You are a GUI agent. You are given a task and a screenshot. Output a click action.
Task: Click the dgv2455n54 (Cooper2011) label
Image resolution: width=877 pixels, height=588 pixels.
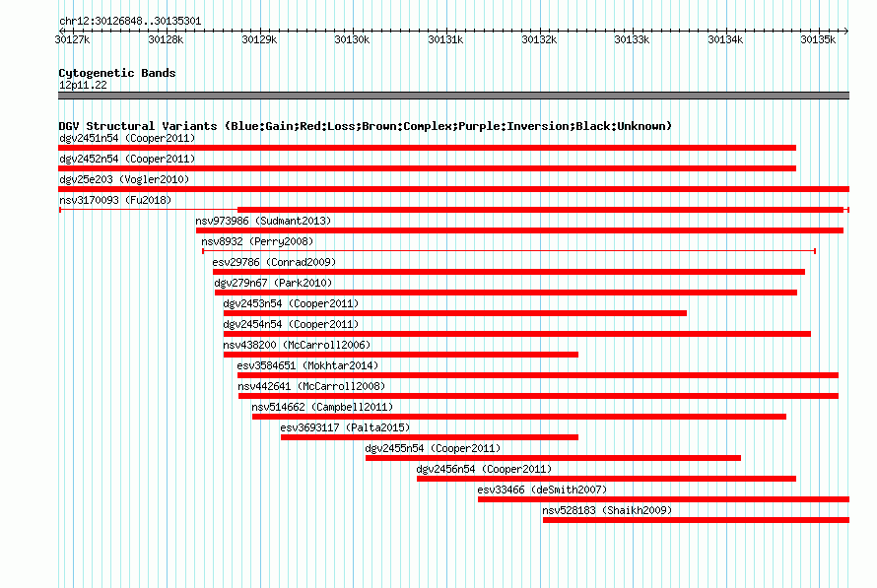pyautogui.click(x=433, y=448)
